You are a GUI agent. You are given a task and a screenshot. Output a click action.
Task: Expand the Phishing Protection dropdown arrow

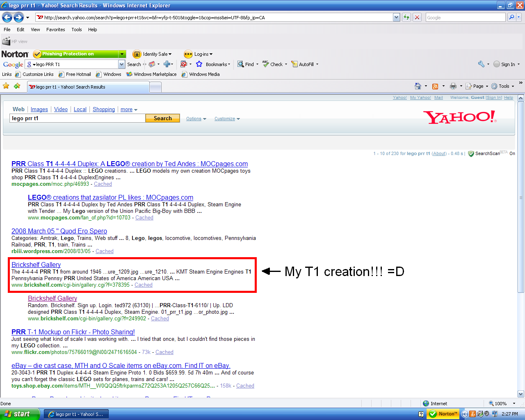pyautogui.click(x=122, y=54)
